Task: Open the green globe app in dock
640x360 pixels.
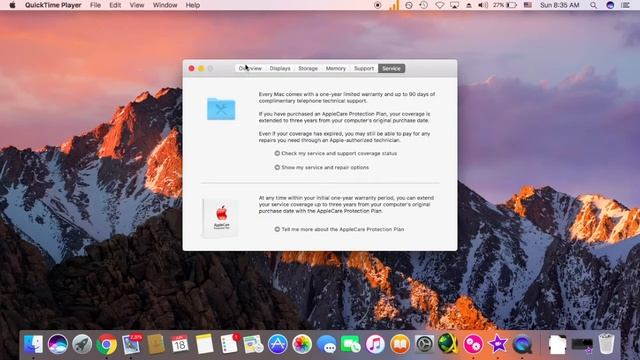Action: point(448,343)
